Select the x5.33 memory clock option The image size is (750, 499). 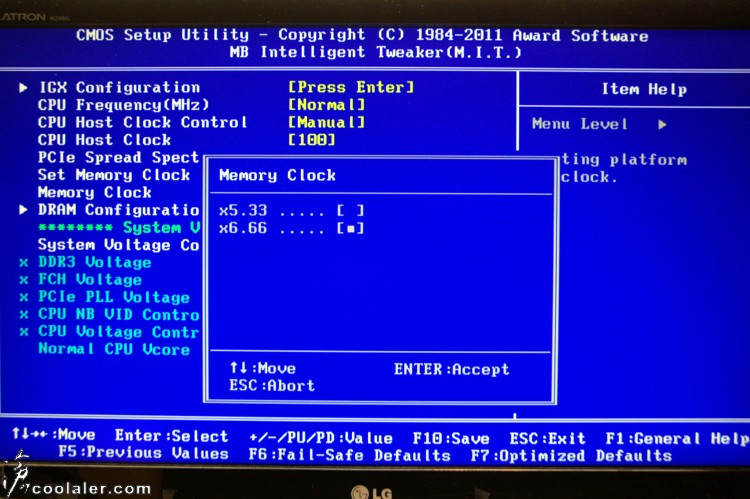[x=292, y=211]
